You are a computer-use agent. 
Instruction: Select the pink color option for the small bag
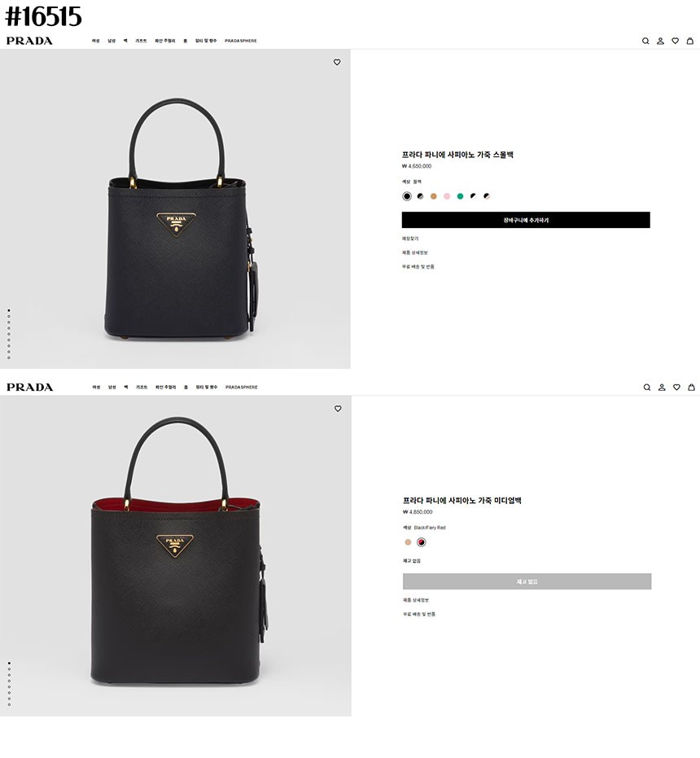(447, 196)
